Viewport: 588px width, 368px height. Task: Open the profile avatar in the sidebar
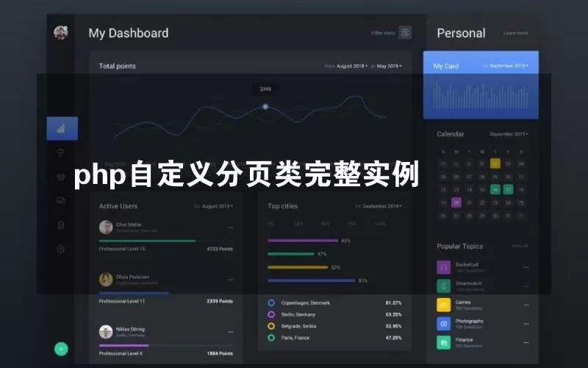click(61, 32)
